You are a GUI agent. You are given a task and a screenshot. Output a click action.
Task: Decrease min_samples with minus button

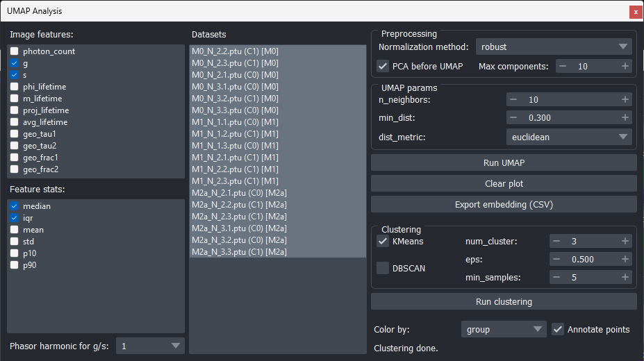(556, 277)
